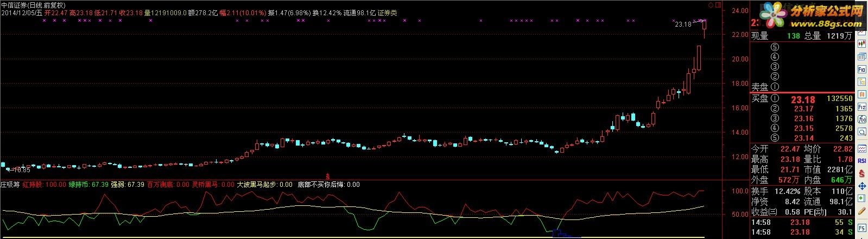This screenshot has height=239, width=868.
Task: Click the 庄吸筹 indicator name
Action: click(10, 185)
